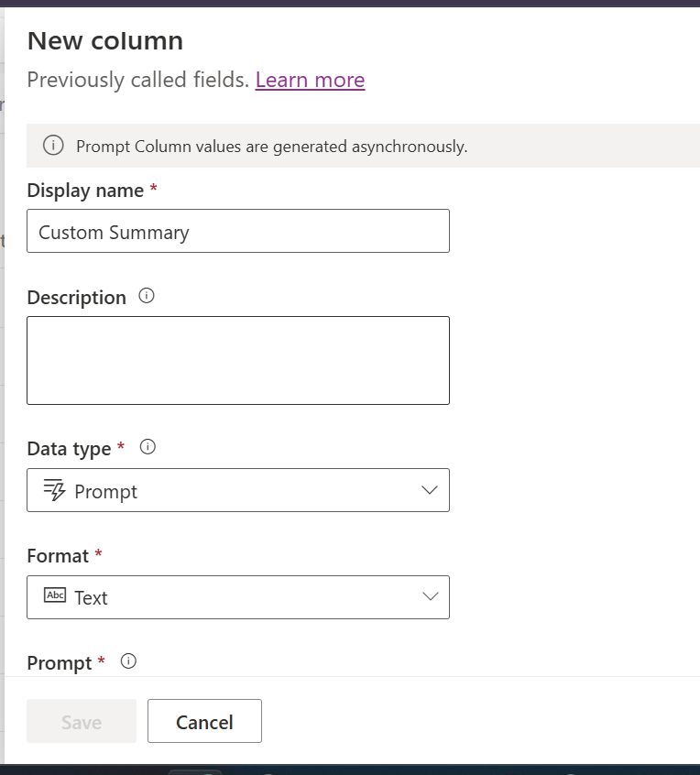The image size is (700, 775).
Task: Click the Abc text icon in the Format box
Action: point(55,595)
